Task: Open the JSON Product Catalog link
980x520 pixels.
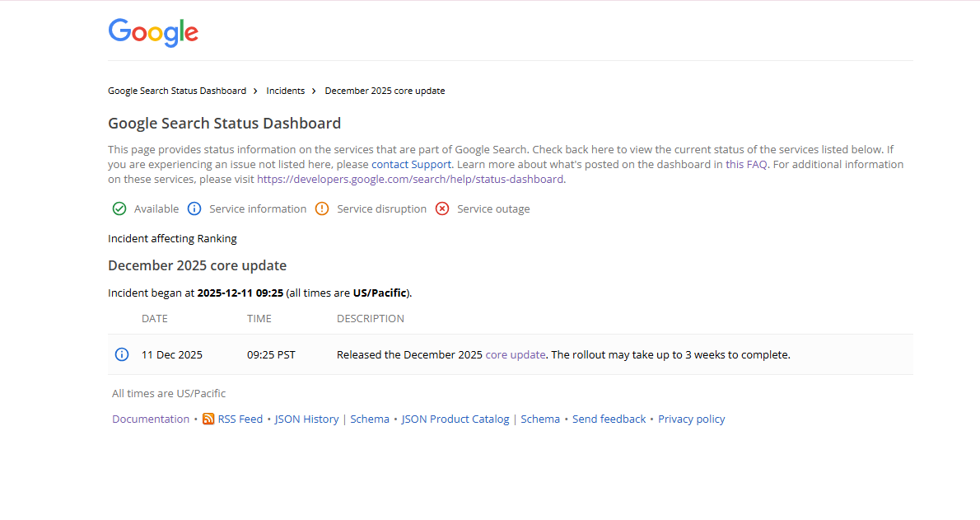Action: pos(455,419)
